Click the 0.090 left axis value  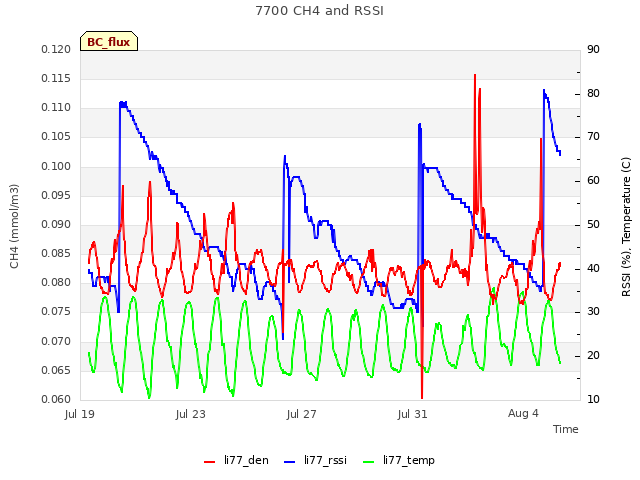coord(56,224)
